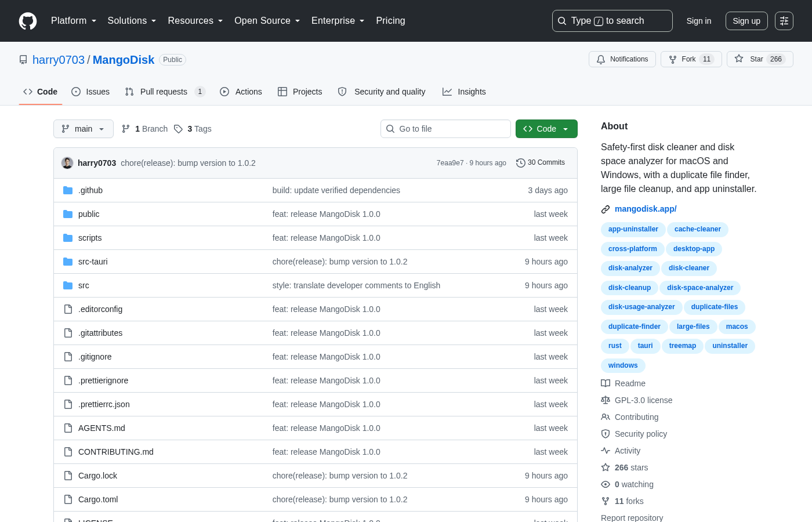812x522 pixels.
Task: Switch to the Actions tab
Action: (241, 92)
